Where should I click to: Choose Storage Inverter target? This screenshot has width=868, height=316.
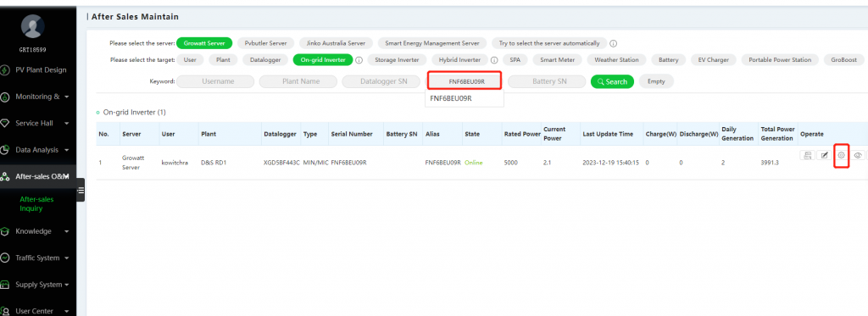tap(397, 60)
